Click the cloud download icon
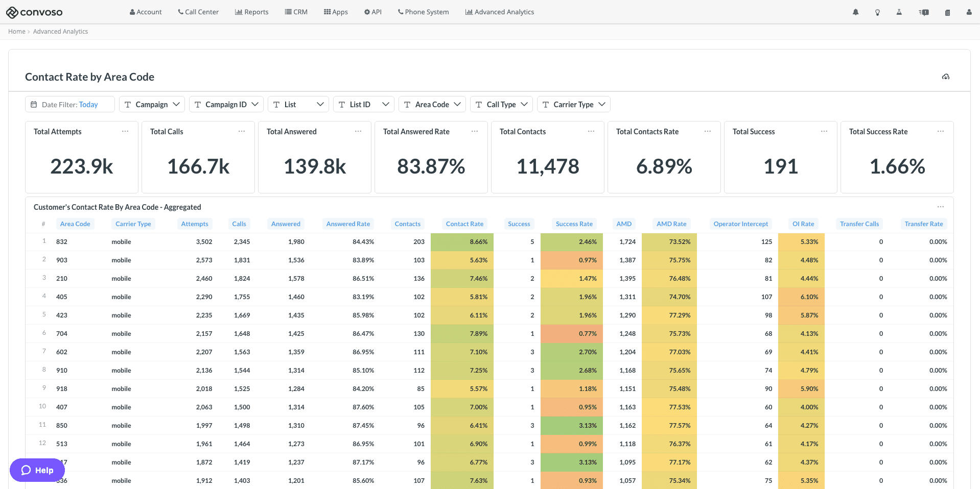Image resolution: width=980 pixels, height=489 pixels. click(946, 77)
